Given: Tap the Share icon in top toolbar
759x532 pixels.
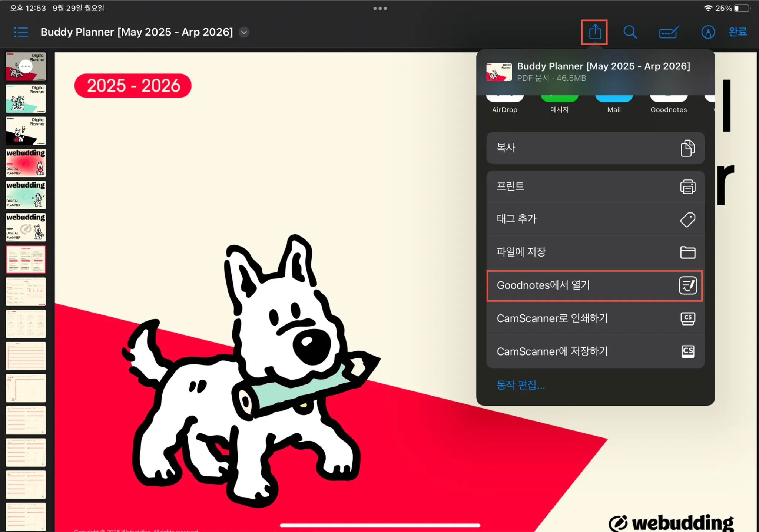Looking at the screenshot, I should click(x=594, y=32).
